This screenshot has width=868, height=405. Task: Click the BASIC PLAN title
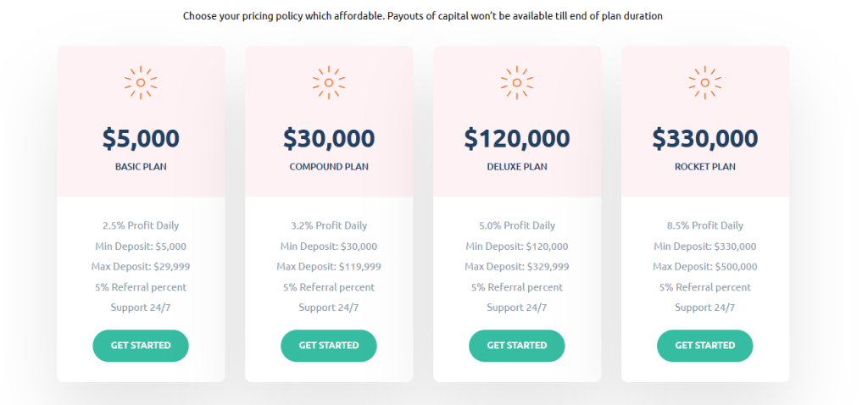(x=141, y=167)
